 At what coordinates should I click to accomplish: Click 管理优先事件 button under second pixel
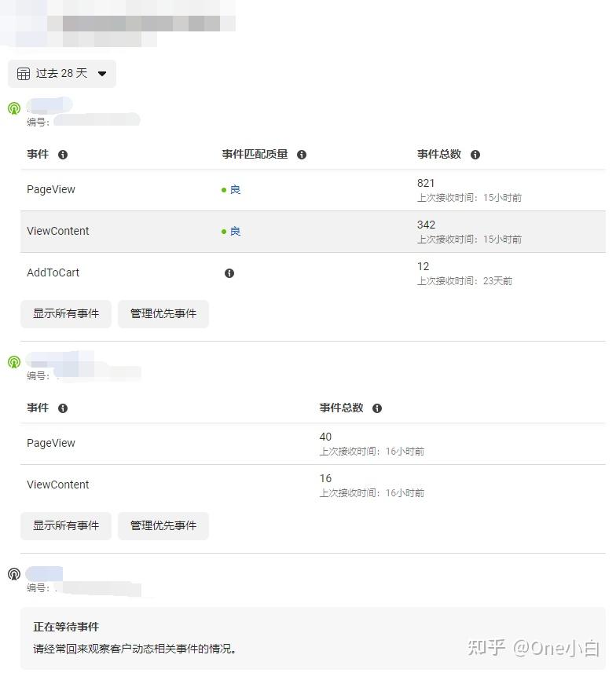click(163, 526)
